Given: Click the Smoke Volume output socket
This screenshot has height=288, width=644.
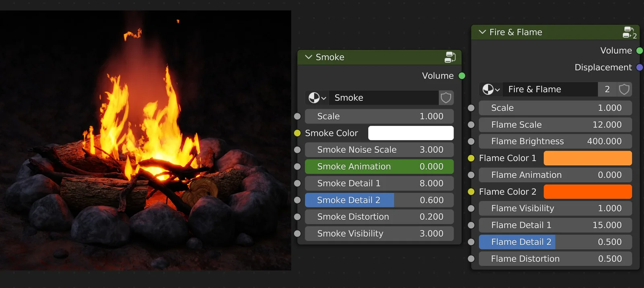Looking at the screenshot, I should point(462,76).
